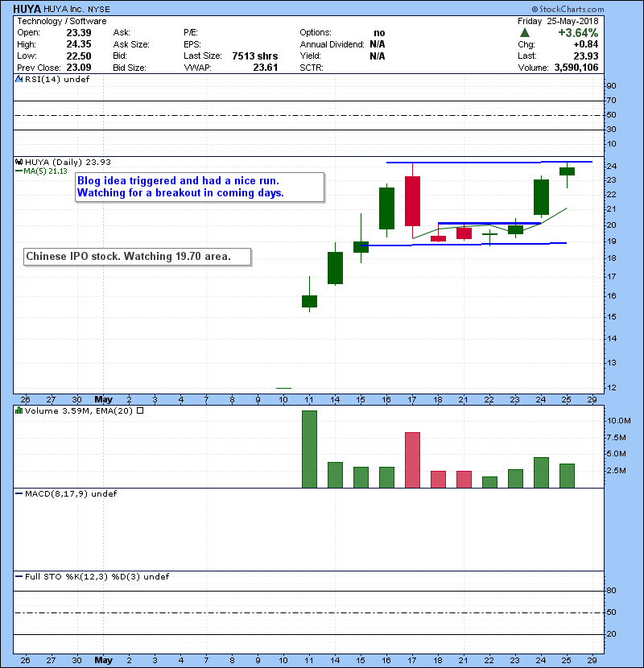
Task: Click the Volume bars legend icon
Action: tap(19, 410)
